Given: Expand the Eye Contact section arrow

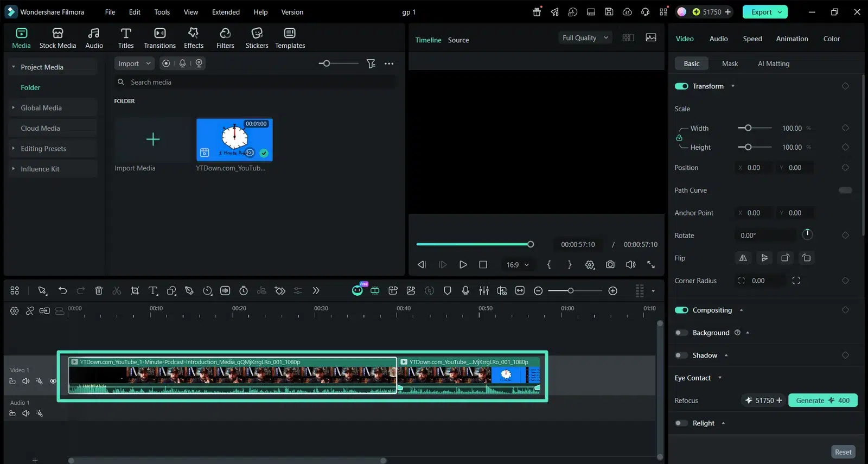Looking at the screenshot, I should [720, 378].
